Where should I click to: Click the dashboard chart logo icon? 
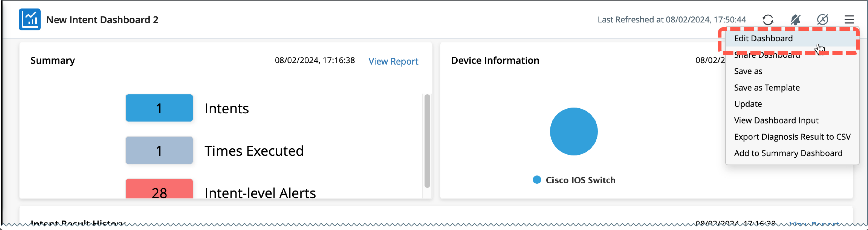(x=30, y=19)
